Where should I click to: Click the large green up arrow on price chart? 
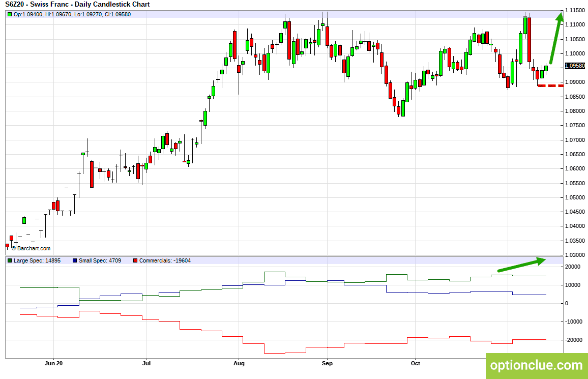pos(556,38)
